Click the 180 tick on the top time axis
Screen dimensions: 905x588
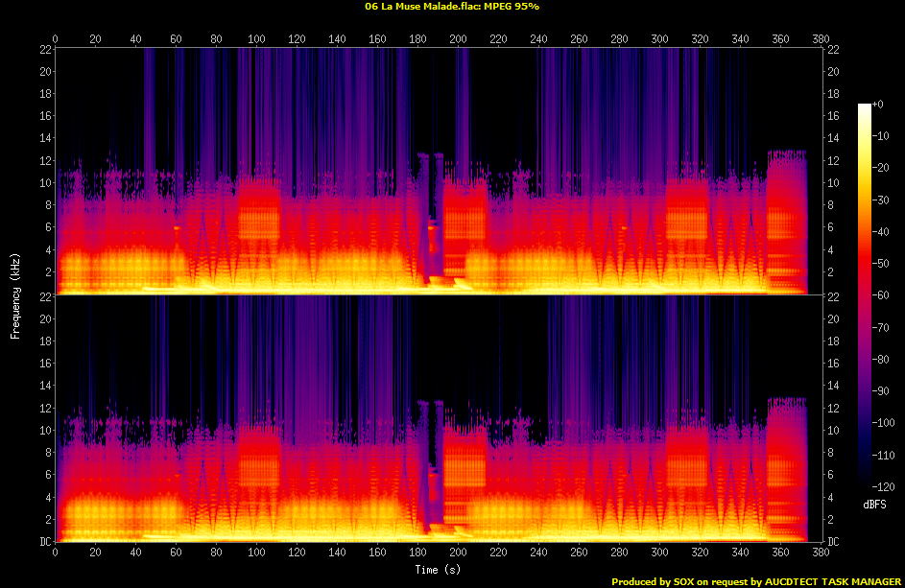[x=418, y=39]
